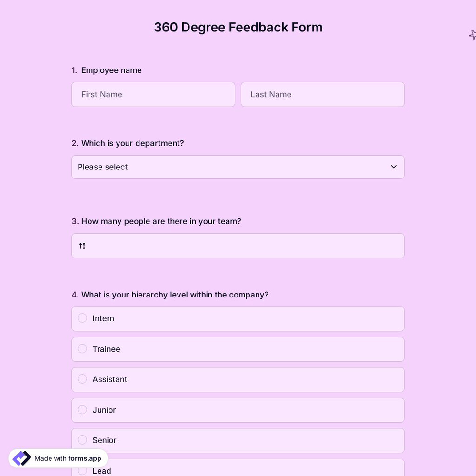This screenshot has width=476, height=476.
Task: Select the Lead hierarchy option
Action: (x=82, y=470)
